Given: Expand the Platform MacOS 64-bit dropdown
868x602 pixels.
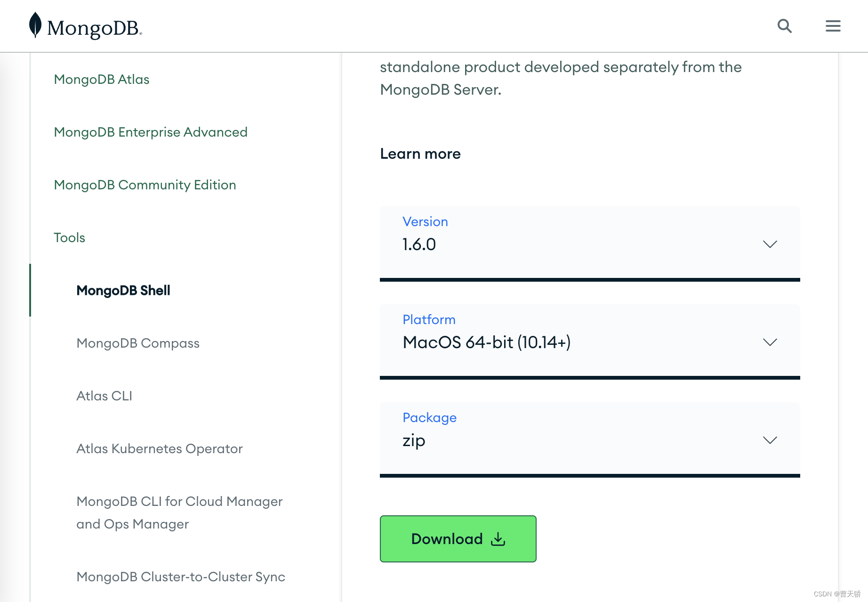Looking at the screenshot, I should (x=590, y=342).
